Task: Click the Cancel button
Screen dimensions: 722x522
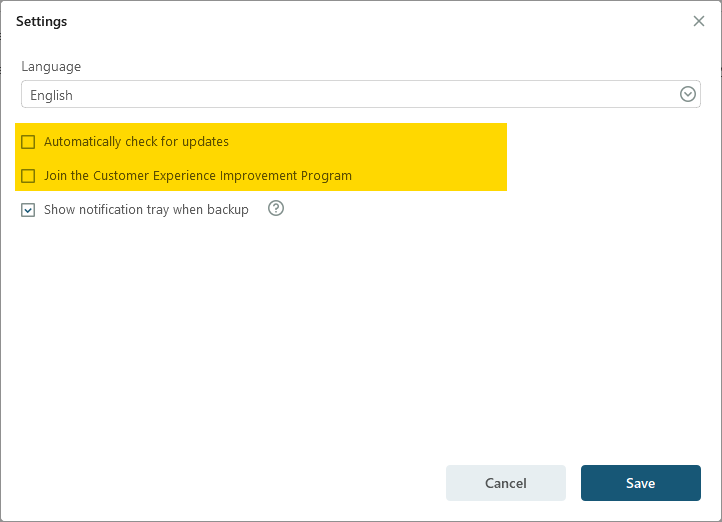Action: [x=506, y=483]
